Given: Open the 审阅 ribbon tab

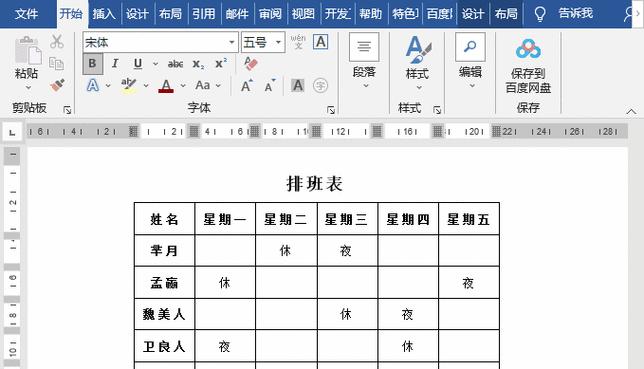Looking at the screenshot, I should click(x=270, y=14).
